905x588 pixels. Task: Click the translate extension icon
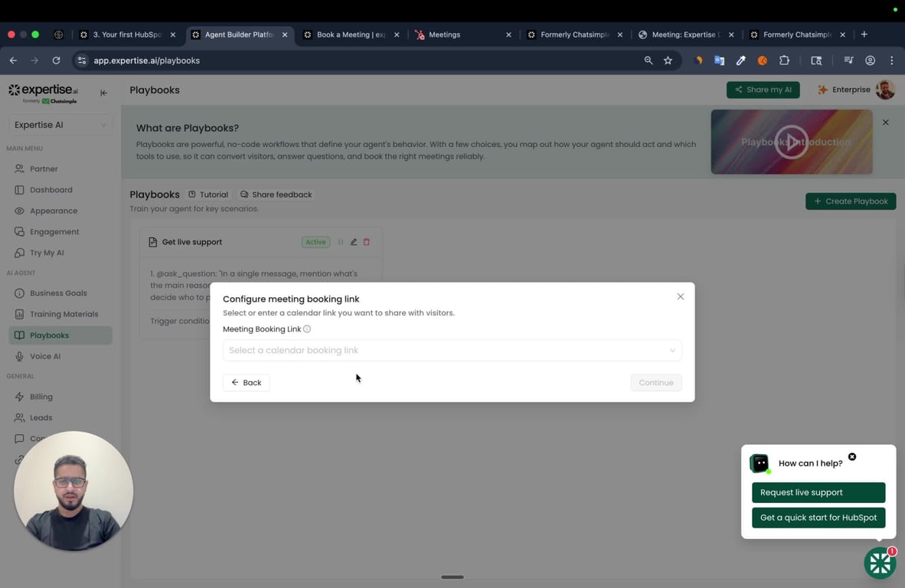pyautogui.click(x=719, y=60)
